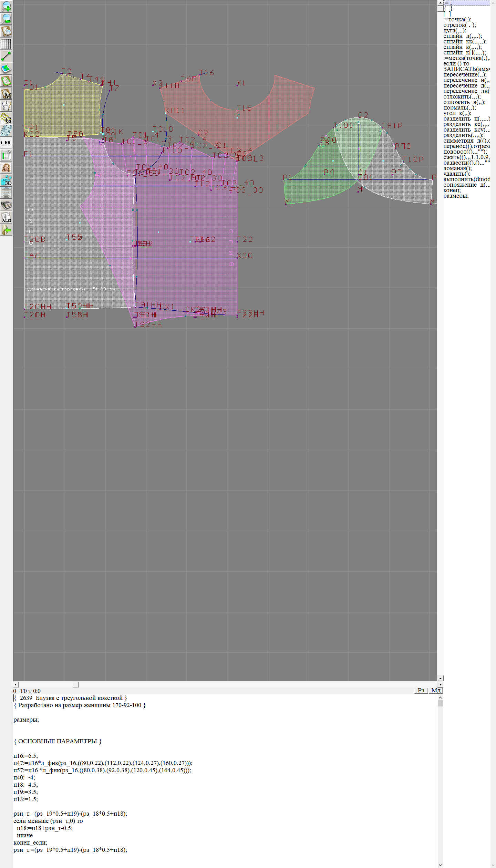Click the stacked books library icon
Viewport: 496px width, 868px height.
(x=6, y=205)
